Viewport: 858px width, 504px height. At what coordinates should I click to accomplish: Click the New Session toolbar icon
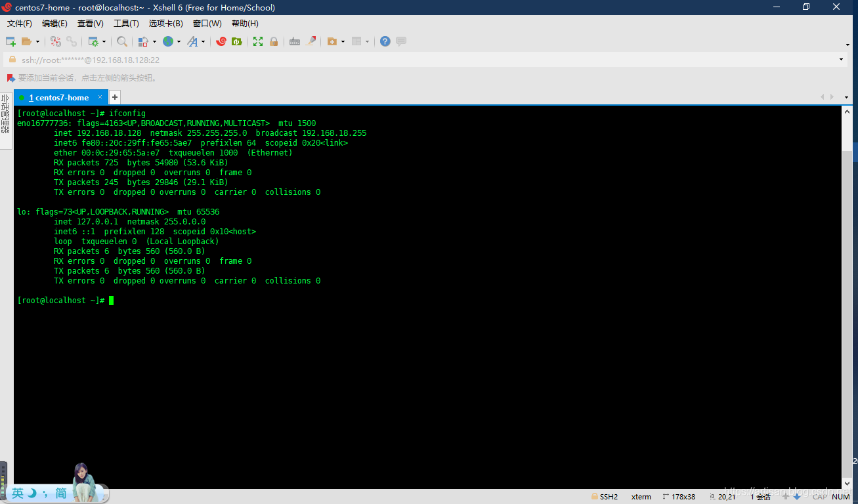point(11,41)
